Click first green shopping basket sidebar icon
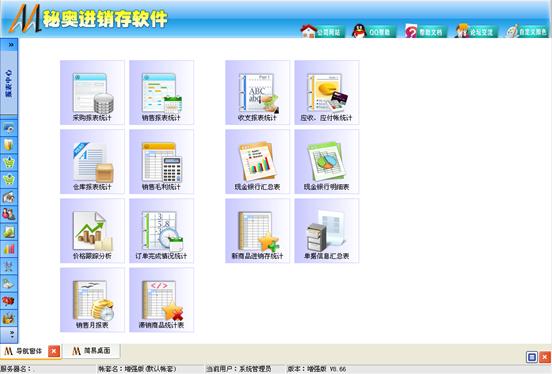The width and height of the screenshot is (552, 374). tap(9, 162)
